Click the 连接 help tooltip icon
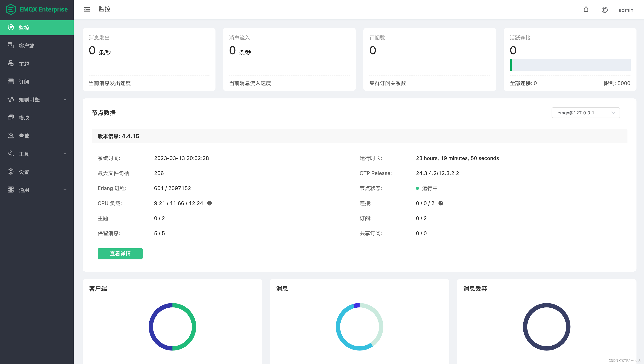The image size is (644, 364). pos(441,203)
